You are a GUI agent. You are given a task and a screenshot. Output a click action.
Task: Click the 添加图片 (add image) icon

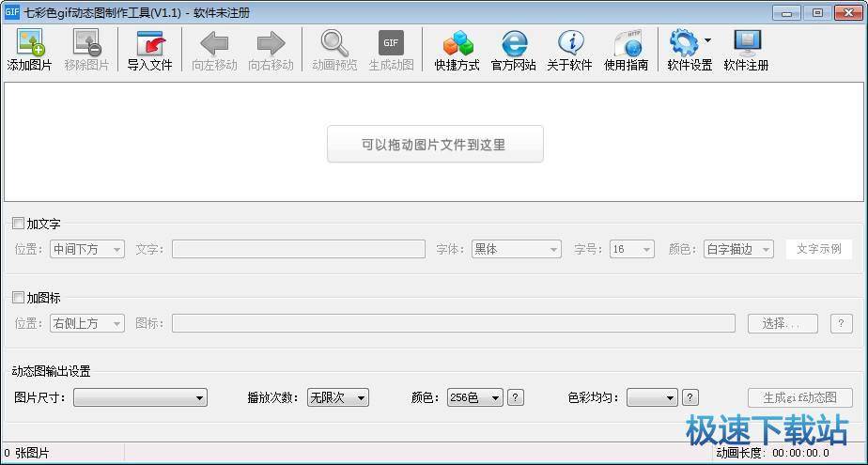coord(30,43)
